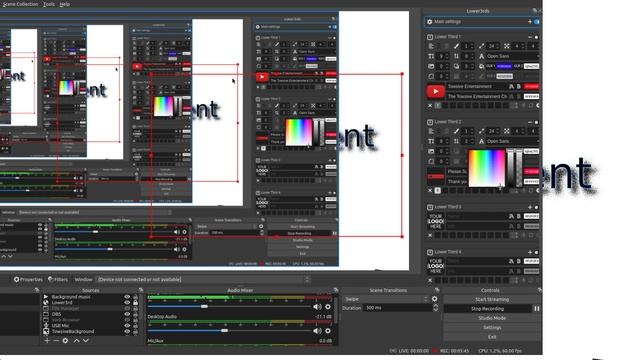Open Lower3rds Main settings gear
The height and width of the screenshot is (360, 640).
[x=429, y=22]
